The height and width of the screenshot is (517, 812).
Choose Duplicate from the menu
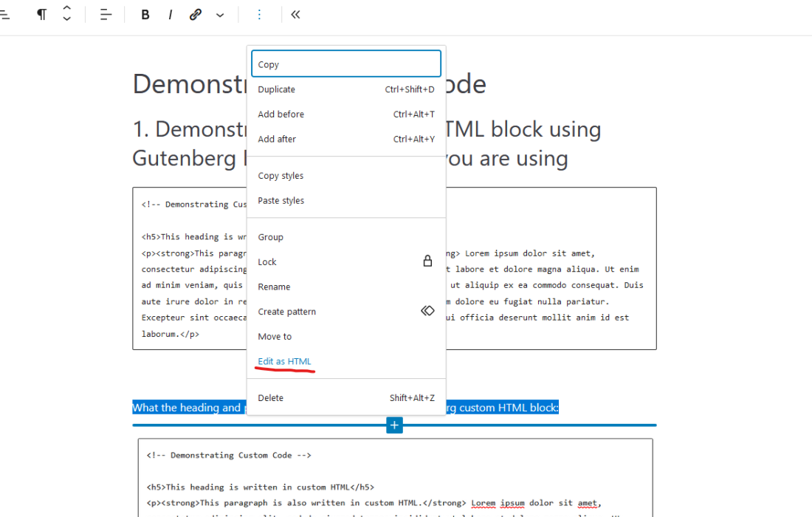[x=346, y=89]
